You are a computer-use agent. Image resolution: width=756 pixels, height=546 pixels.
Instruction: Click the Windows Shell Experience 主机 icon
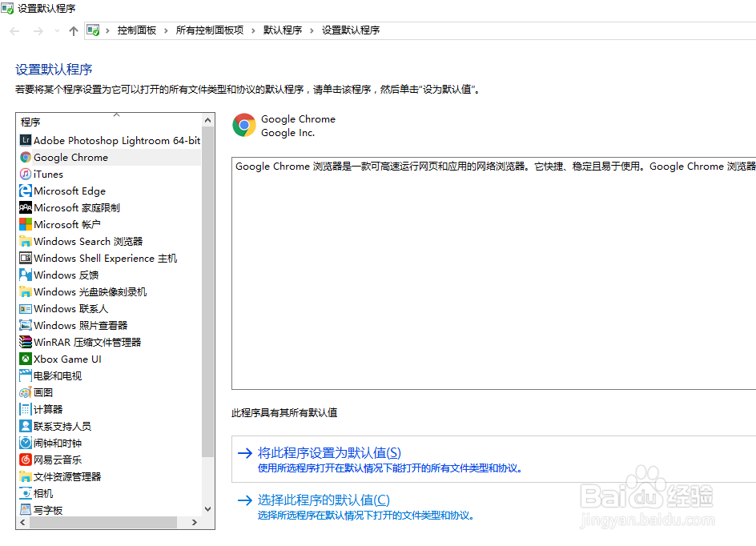point(26,258)
